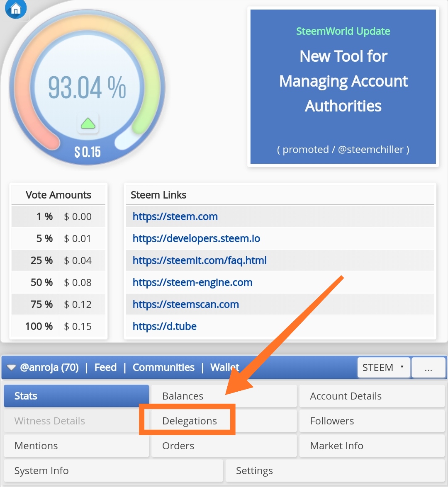Open the Wallet link
This screenshot has height=487, width=448.
click(x=225, y=367)
